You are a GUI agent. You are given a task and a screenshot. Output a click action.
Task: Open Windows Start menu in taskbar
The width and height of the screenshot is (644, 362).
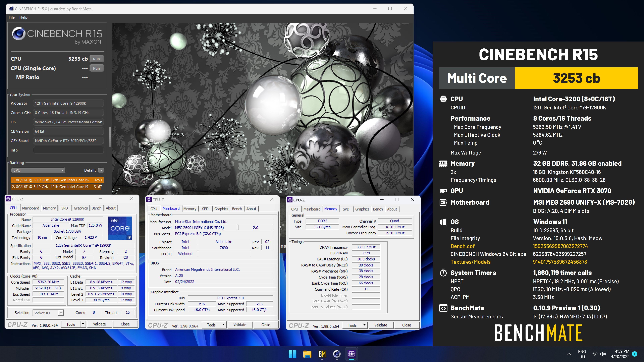(x=292, y=354)
